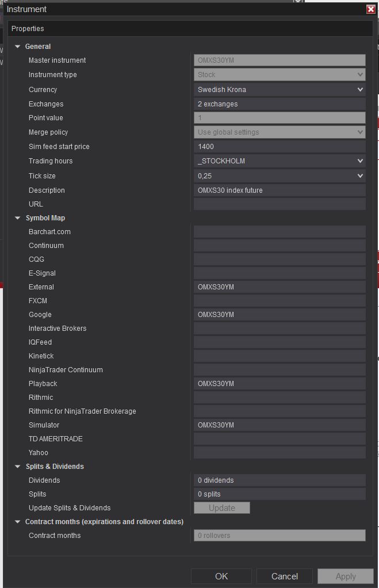Image resolution: width=379 pixels, height=588 pixels.
Task: Click the URL input field
Action: point(280,204)
